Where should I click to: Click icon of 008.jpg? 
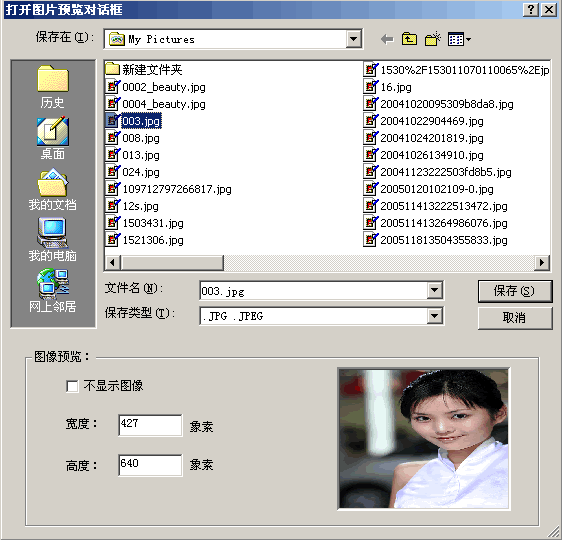point(113,137)
